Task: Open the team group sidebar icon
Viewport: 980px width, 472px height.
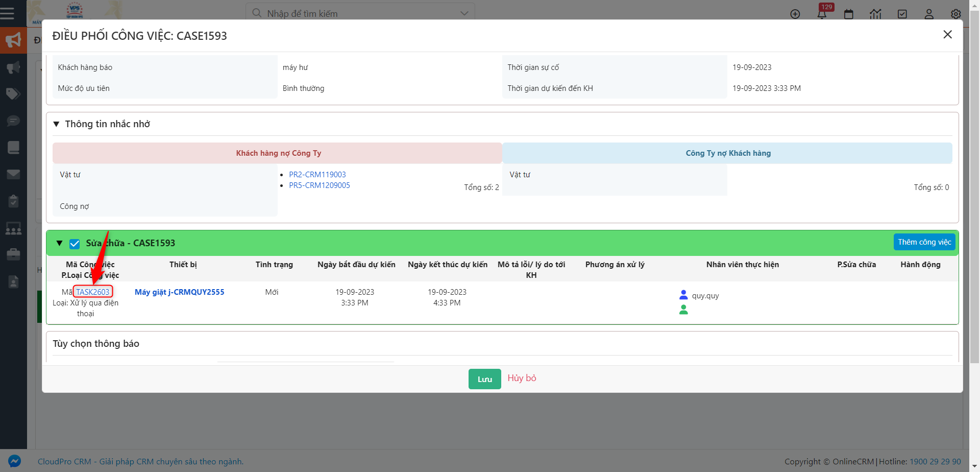Action: (x=13, y=228)
